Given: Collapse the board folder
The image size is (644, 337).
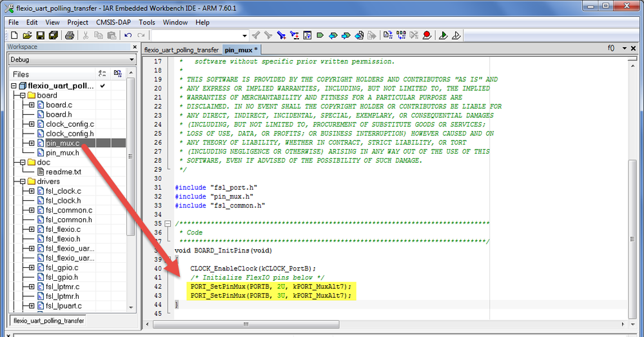Looking at the screenshot, I should click(23, 96).
